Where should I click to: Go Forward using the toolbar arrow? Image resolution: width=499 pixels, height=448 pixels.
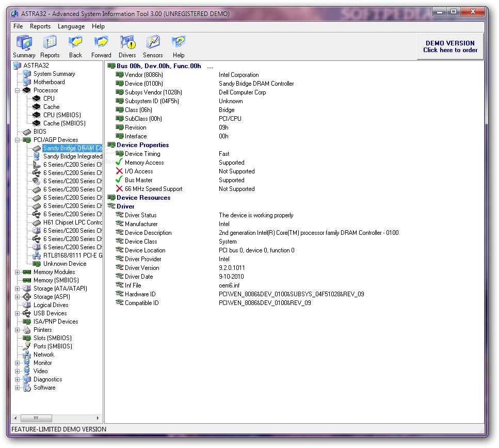[101, 43]
